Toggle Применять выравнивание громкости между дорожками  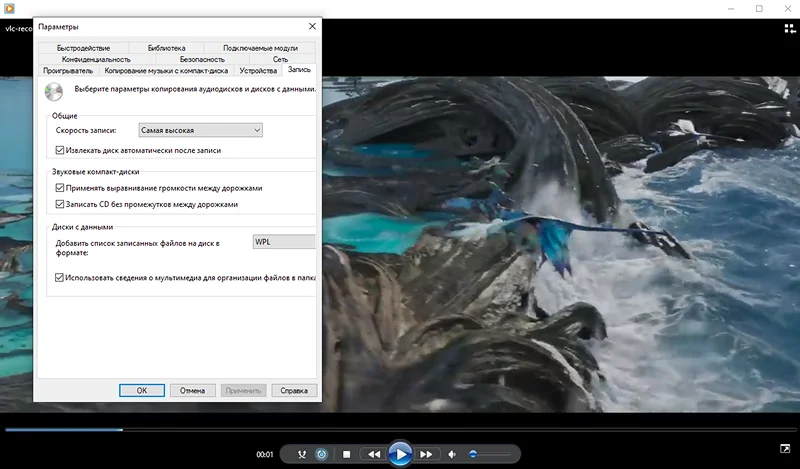click(x=60, y=188)
